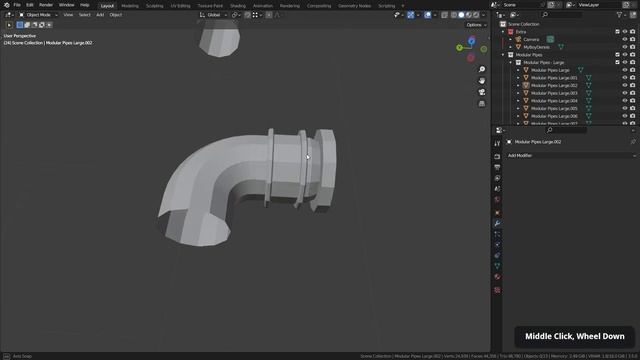Open the View Layer properties tab icon
This screenshot has height=360, width=640.
(497, 178)
